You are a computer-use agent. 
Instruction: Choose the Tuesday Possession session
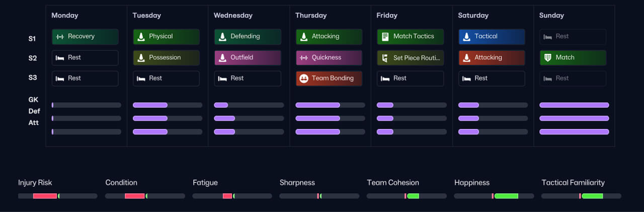pos(166,58)
